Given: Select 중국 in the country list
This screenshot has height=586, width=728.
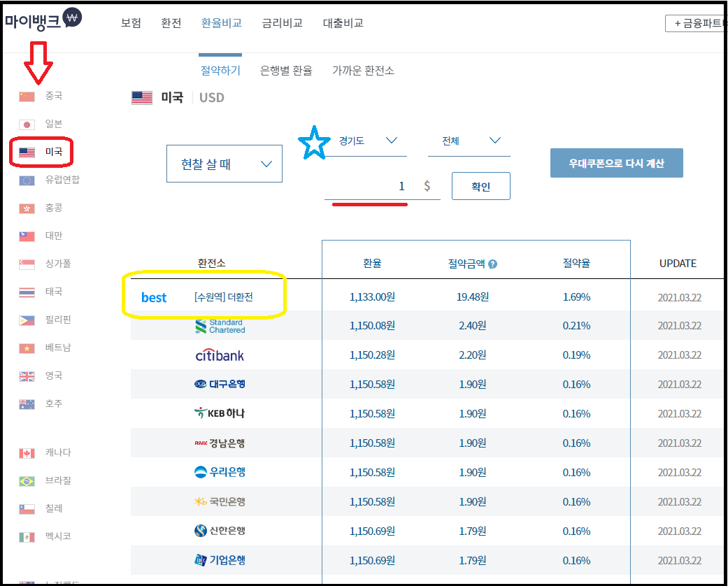Looking at the screenshot, I should coord(53,96).
